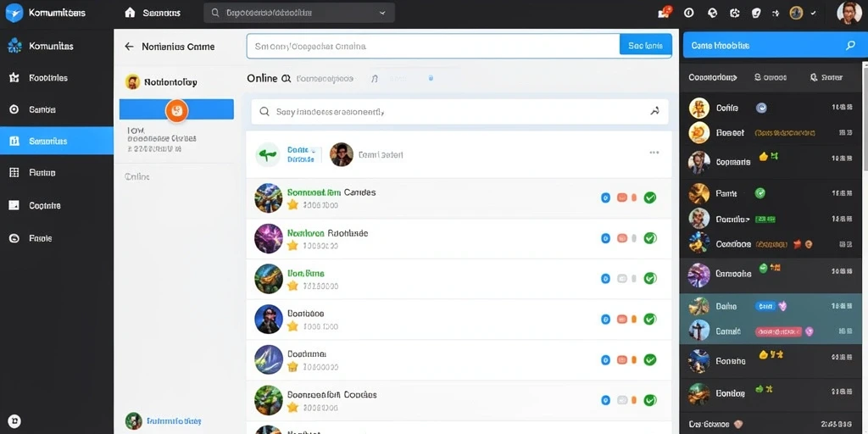Viewport: 868px width, 434px height.
Task: Switch to the search-icon tab in the right panel
Action: (x=826, y=77)
